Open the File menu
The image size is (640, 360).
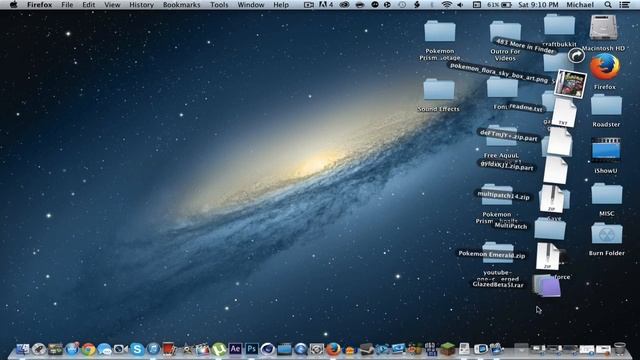click(x=67, y=5)
